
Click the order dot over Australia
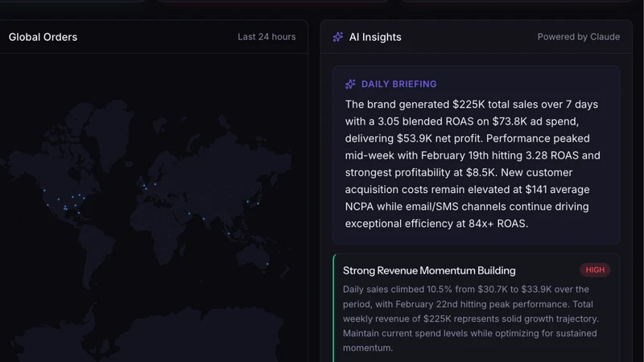point(267,264)
